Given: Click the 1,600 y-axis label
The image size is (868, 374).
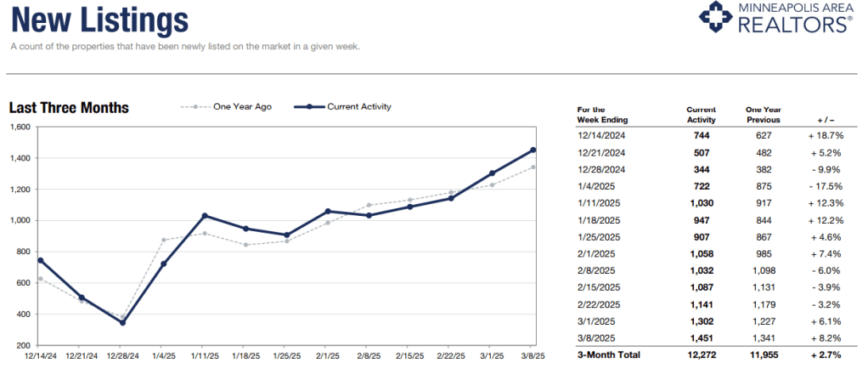Looking at the screenshot, I should coord(20,127).
